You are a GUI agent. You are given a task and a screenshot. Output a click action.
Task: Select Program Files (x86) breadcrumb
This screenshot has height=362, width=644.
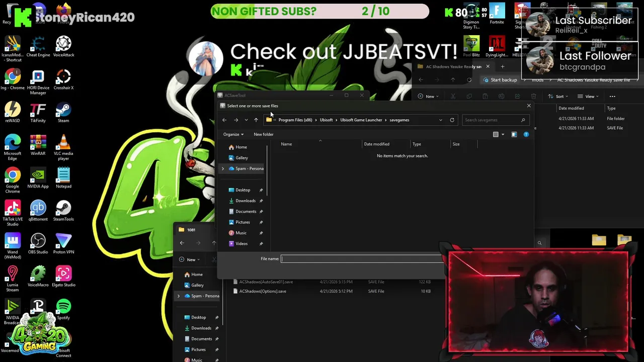pyautogui.click(x=295, y=120)
